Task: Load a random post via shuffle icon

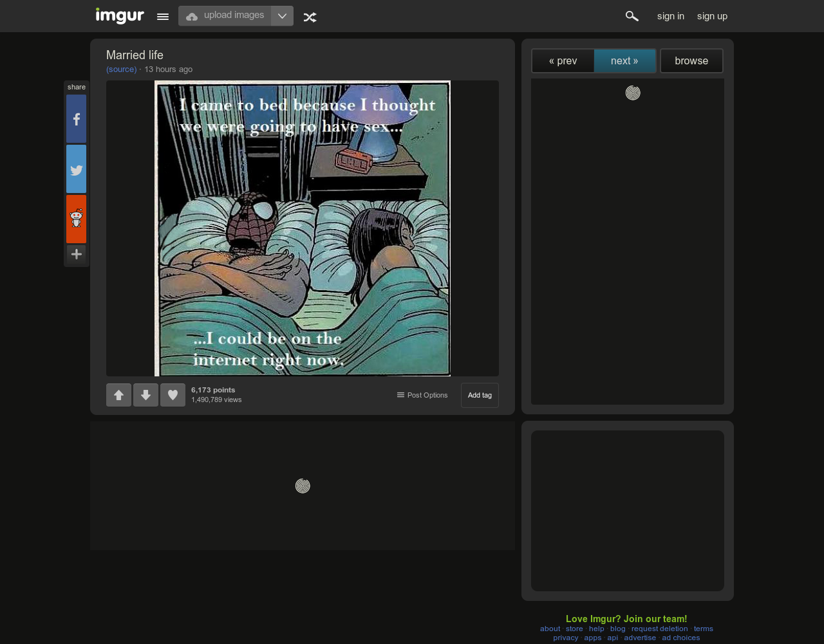Action: tap(310, 17)
